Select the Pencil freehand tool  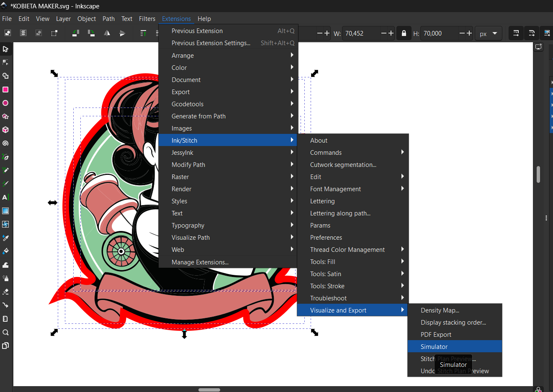pyautogui.click(x=5, y=170)
